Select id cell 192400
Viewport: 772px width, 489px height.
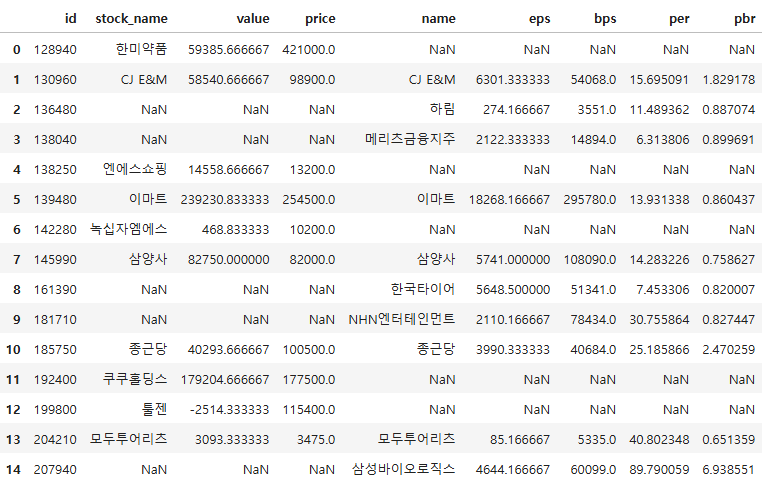pos(55,380)
